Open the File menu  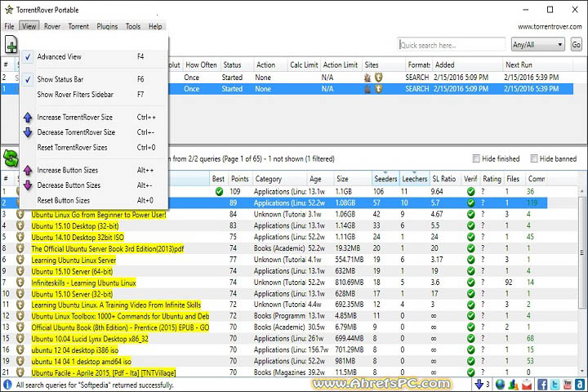click(9, 26)
